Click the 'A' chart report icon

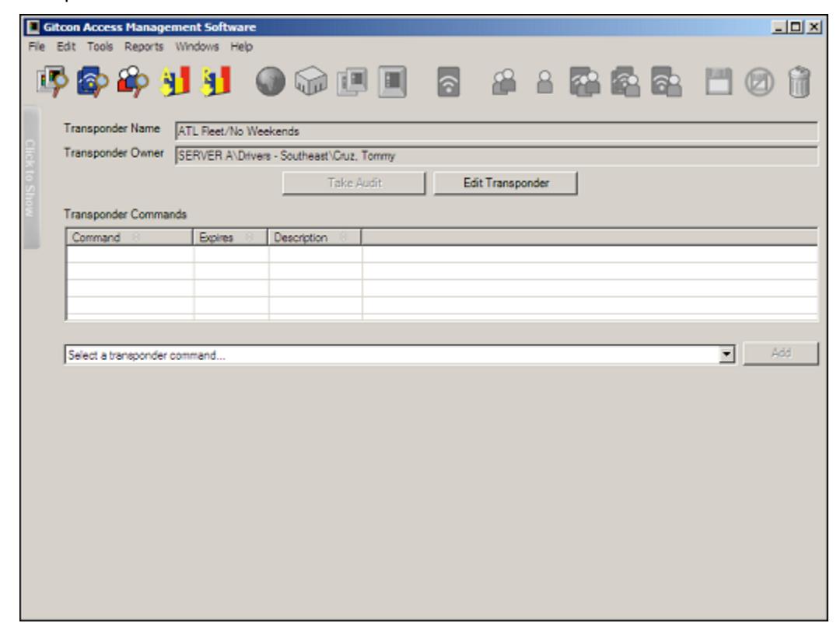tap(175, 82)
